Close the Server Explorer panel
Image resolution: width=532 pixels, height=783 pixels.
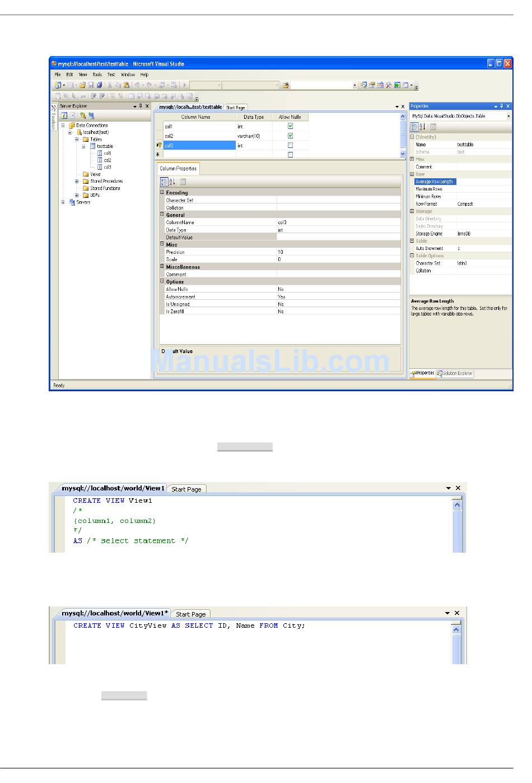[x=147, y=106]
